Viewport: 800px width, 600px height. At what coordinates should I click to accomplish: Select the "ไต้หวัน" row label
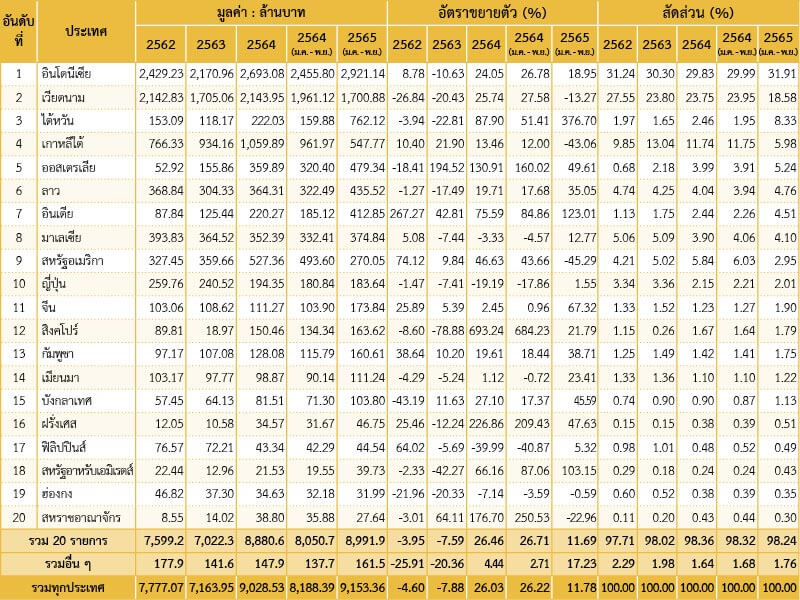pyautogui.click(x=58, y=120)
